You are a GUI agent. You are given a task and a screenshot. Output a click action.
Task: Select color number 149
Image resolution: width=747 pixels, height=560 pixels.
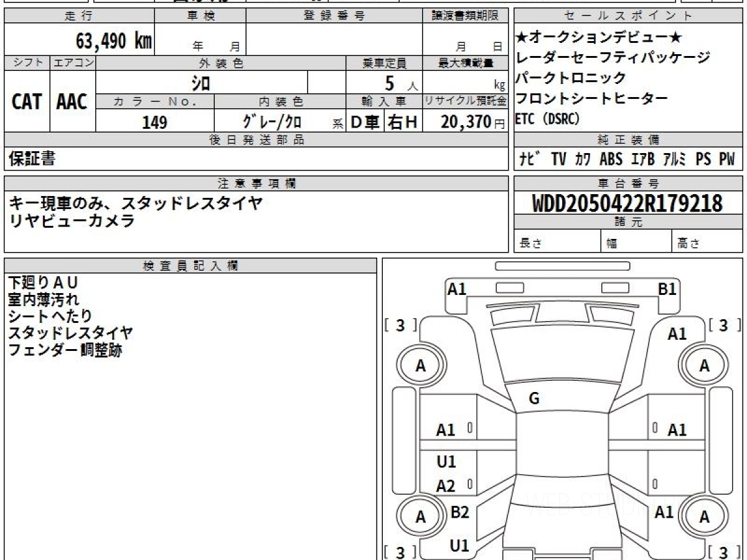pyautogui.click(x=155, y=122)
